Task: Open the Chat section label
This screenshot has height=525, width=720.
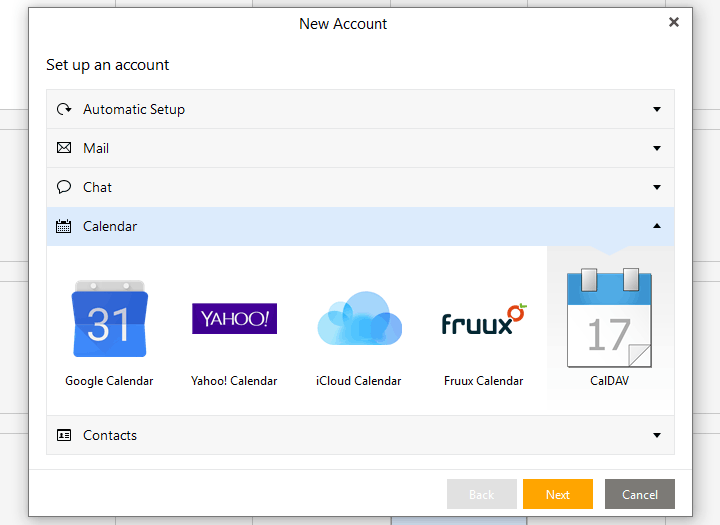Action: coord(97,187)
